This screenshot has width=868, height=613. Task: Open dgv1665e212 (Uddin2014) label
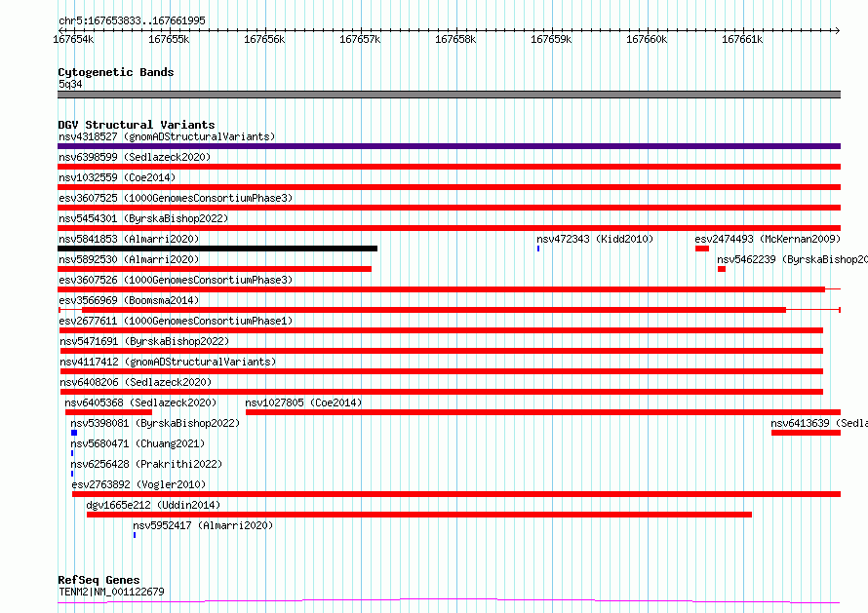(x=153, y=505)
